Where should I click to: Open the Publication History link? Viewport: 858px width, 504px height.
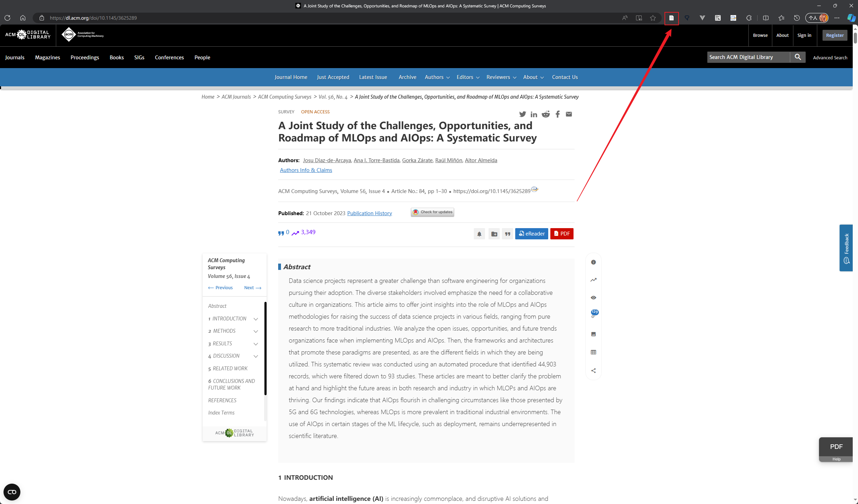coord(369,213)
